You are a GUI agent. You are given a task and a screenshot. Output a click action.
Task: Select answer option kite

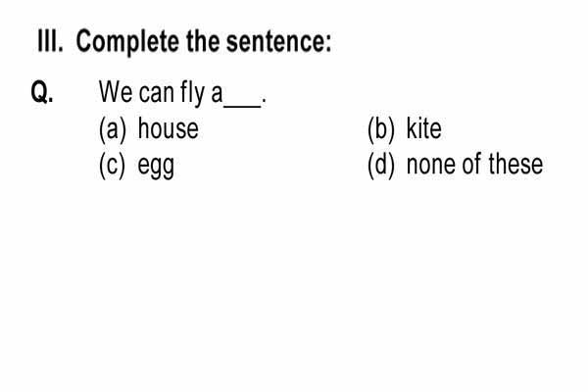pyautogui.click(x=423, y=128)
